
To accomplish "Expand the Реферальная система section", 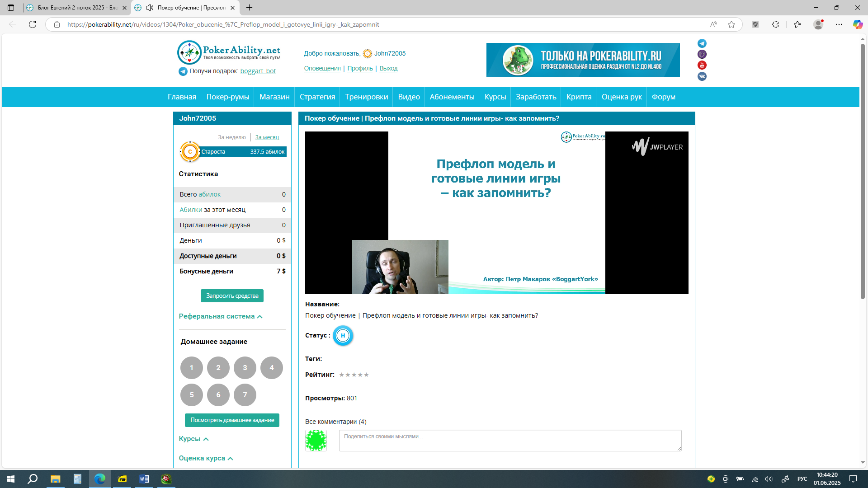I will tap(221, 316).
